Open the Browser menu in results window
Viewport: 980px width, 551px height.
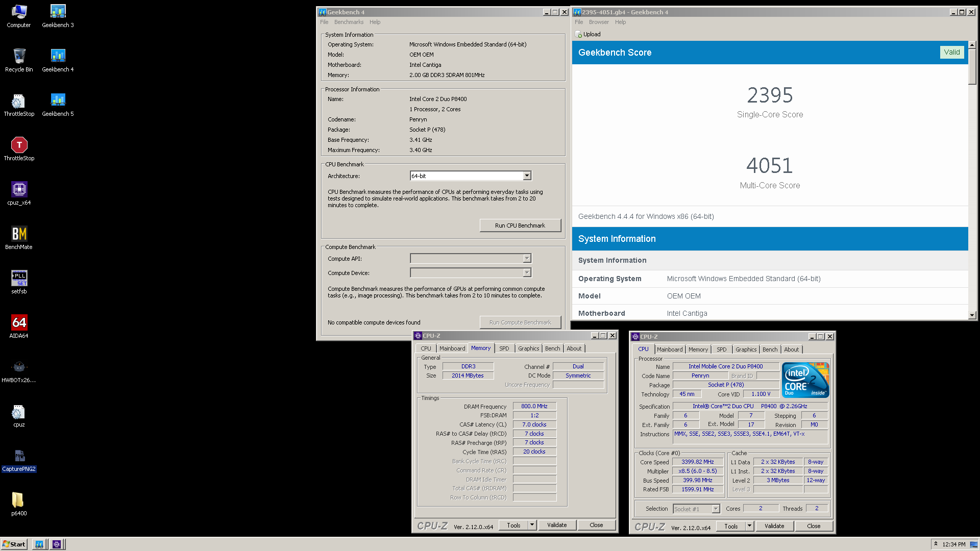coord(599,22)
